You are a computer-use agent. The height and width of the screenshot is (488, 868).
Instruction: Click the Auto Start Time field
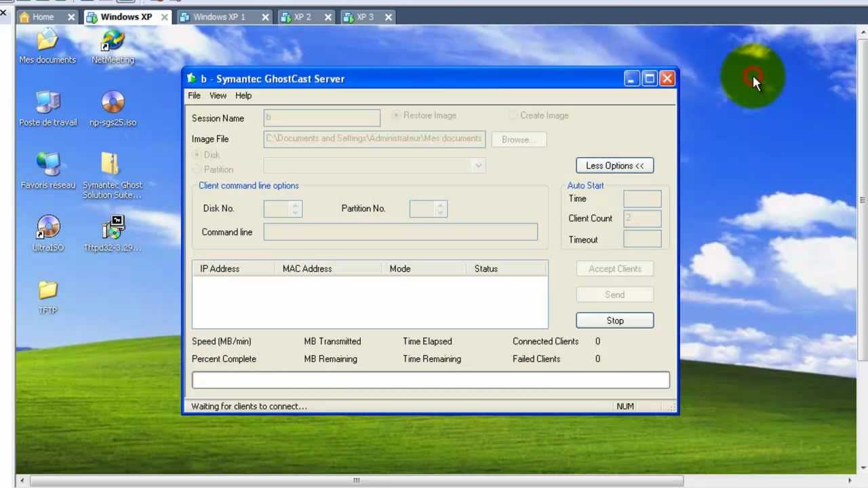(642, 199)
